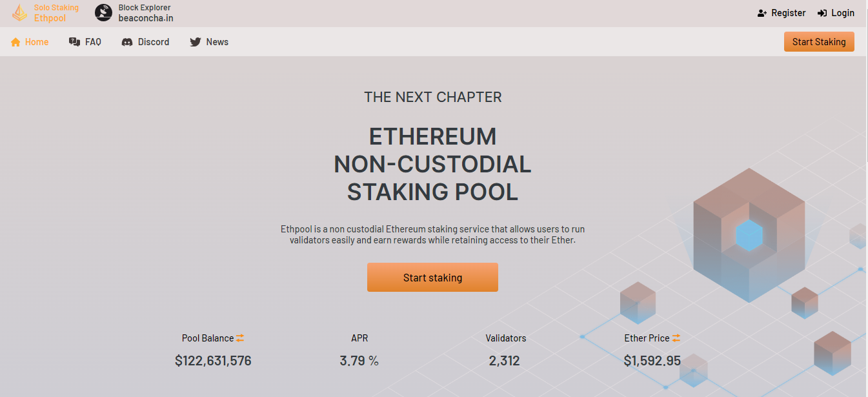Click the beaconcha.in satellite dish icon

[103, 13]
